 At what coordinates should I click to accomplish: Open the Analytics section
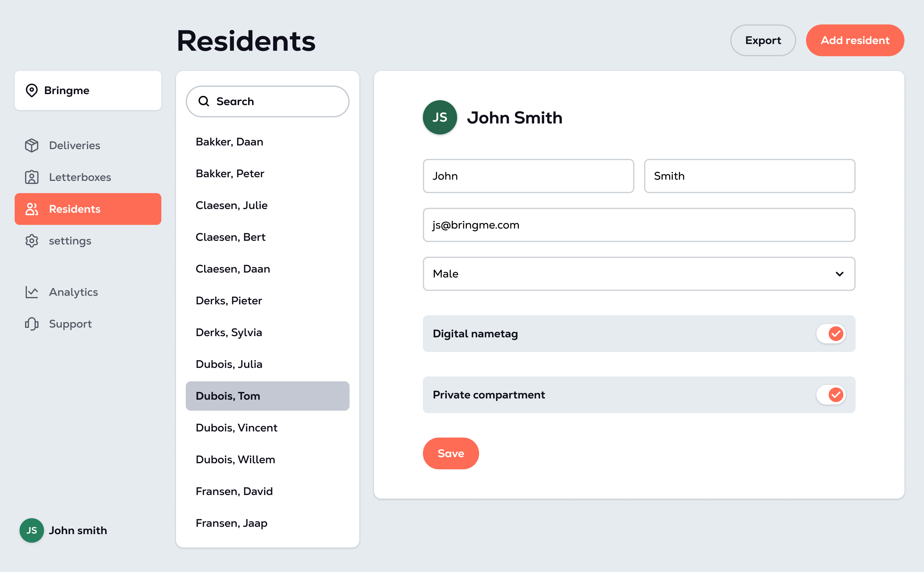point(88,292)
